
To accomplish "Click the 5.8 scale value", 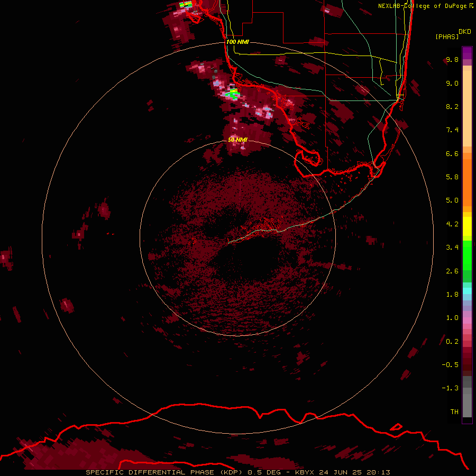I will coord(452,177).
